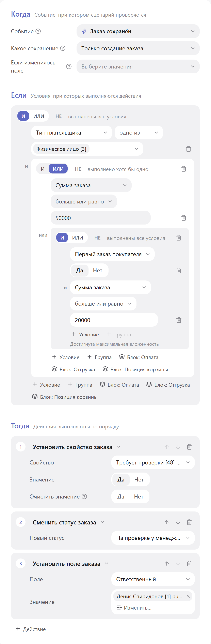Open the Ответственный field dropdown

[153, 579]
